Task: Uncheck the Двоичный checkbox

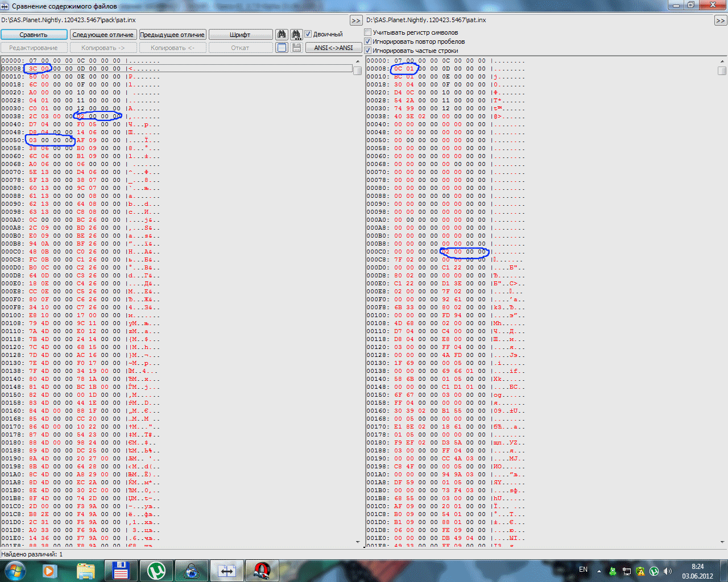Action: click(x=308, y=34)
